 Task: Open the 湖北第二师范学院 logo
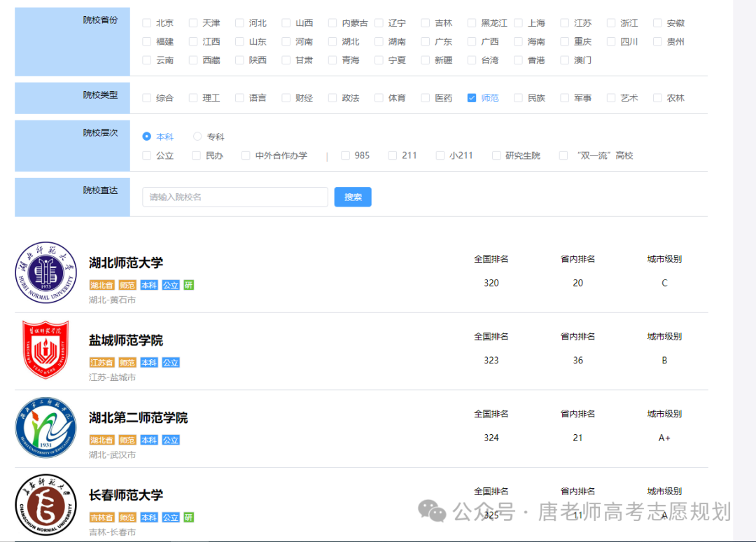point(45,427)
